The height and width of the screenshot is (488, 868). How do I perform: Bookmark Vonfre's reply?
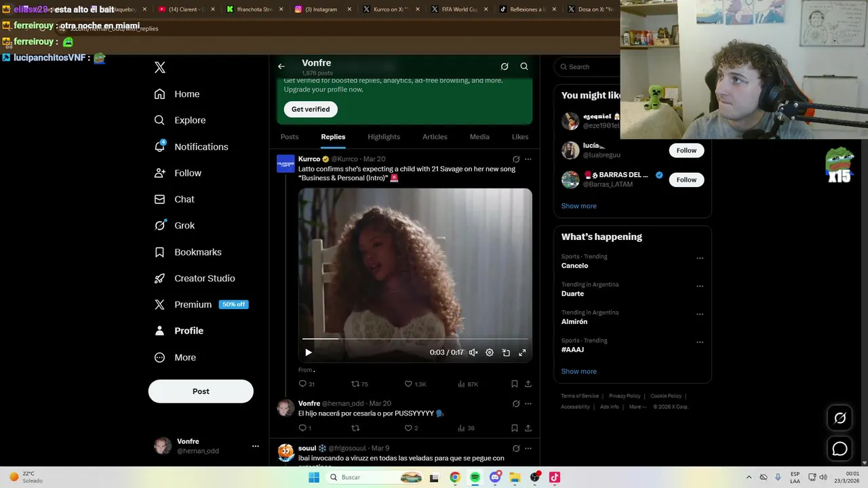[x=515, y=428]
